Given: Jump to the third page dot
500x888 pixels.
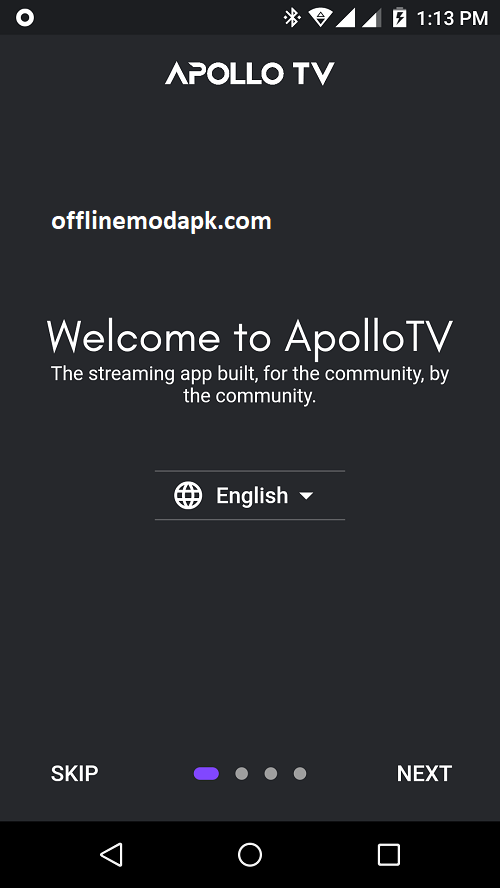Looking at the screenshot, I should 271,774.
